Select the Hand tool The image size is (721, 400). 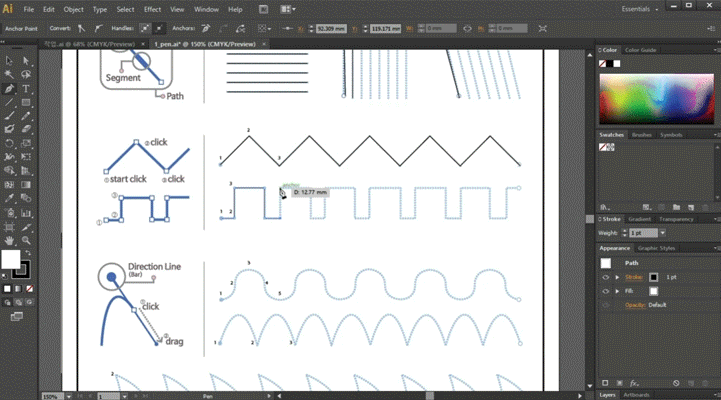[9, 240]
